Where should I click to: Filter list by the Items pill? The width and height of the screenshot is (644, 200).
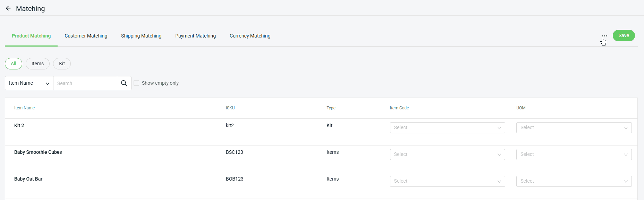point(37,64)
